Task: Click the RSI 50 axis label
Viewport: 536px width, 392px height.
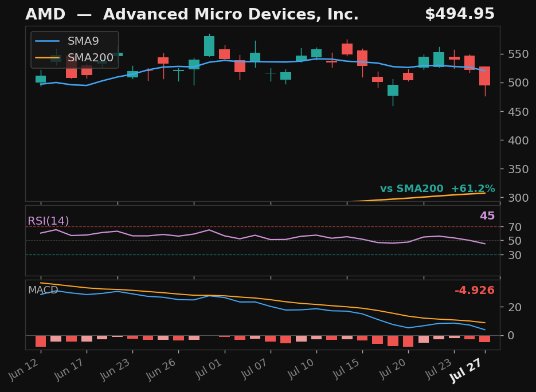Action: 515,241
